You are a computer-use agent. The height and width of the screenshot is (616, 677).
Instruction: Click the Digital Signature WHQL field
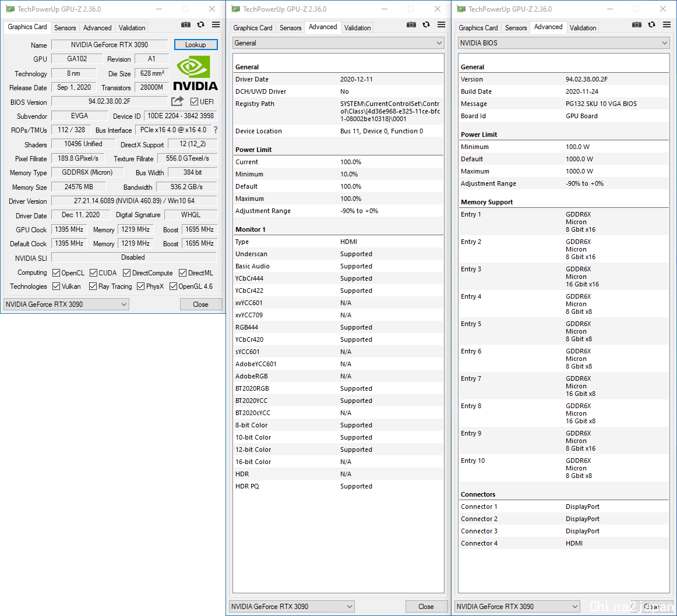(191, 215)
